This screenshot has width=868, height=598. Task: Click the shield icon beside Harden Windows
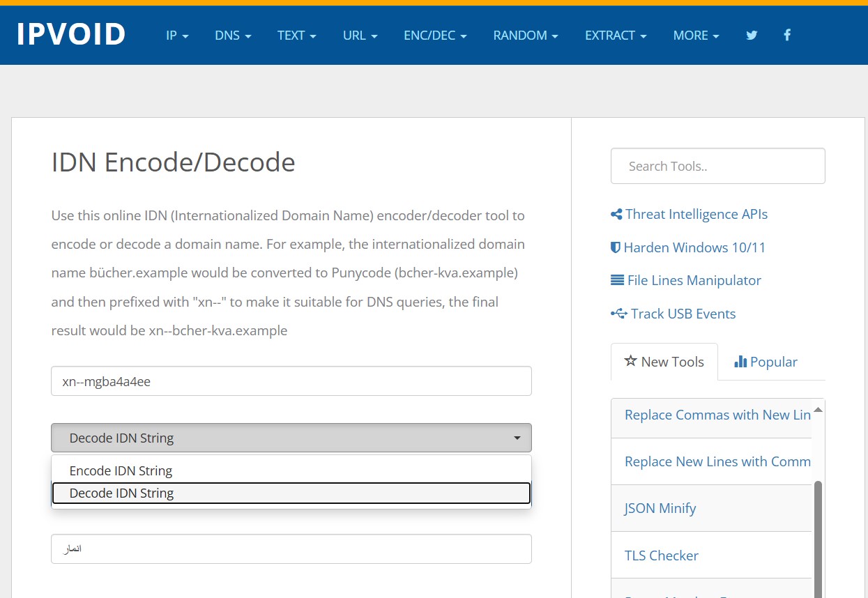(615, 247)
